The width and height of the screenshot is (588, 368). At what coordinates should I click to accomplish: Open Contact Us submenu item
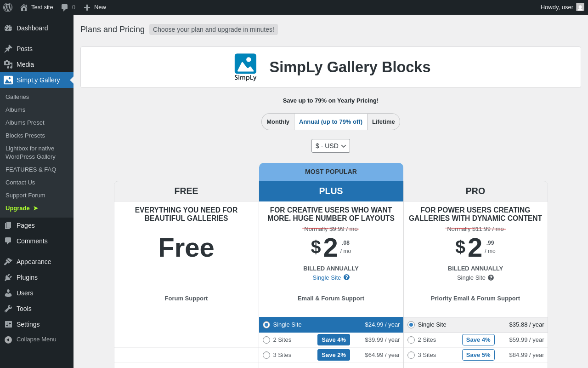pos(37,183)
